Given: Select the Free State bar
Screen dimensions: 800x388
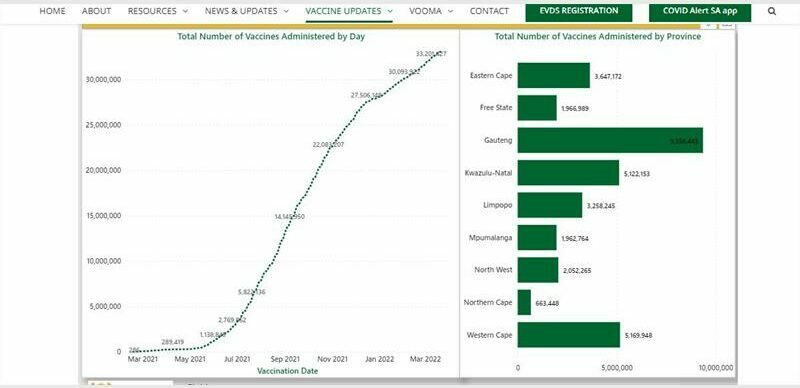Looking at the screenshot, I should click(537, 108).
